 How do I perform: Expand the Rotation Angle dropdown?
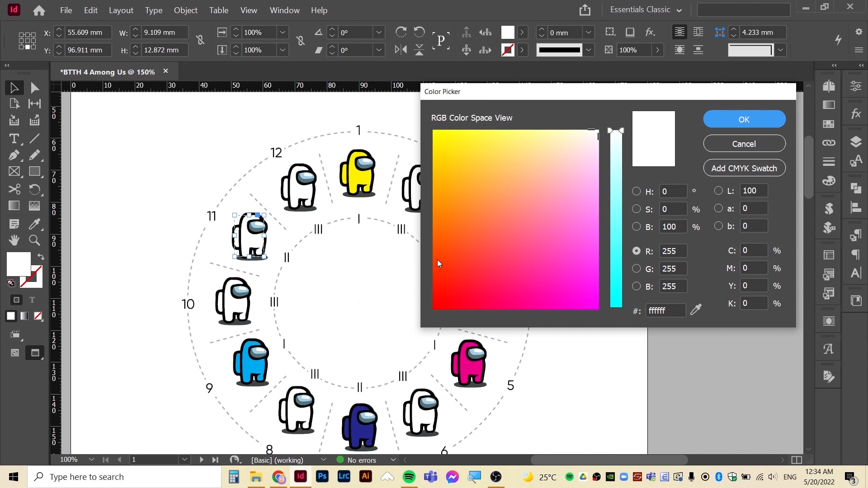click(379, 33)
